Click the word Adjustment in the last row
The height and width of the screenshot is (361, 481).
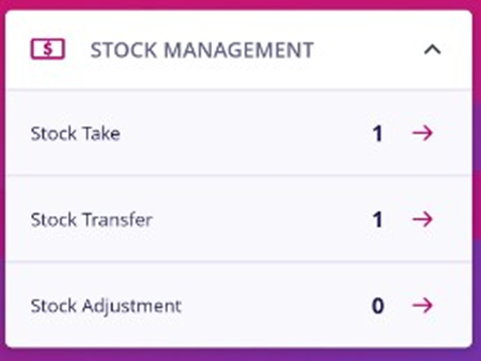pyautogui.click(x=132, y=306)
